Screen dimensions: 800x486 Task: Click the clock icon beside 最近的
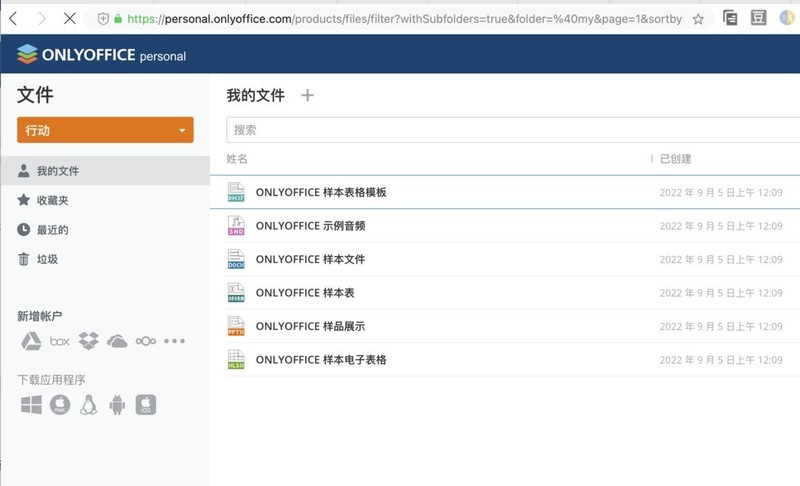pos(23,229)
